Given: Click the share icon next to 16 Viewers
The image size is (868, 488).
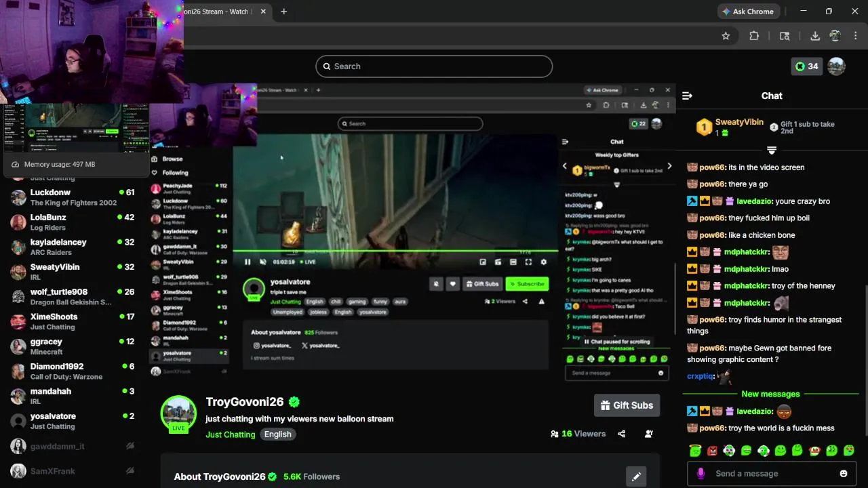Looking at the screenshot, I should [x=621, y=434].
